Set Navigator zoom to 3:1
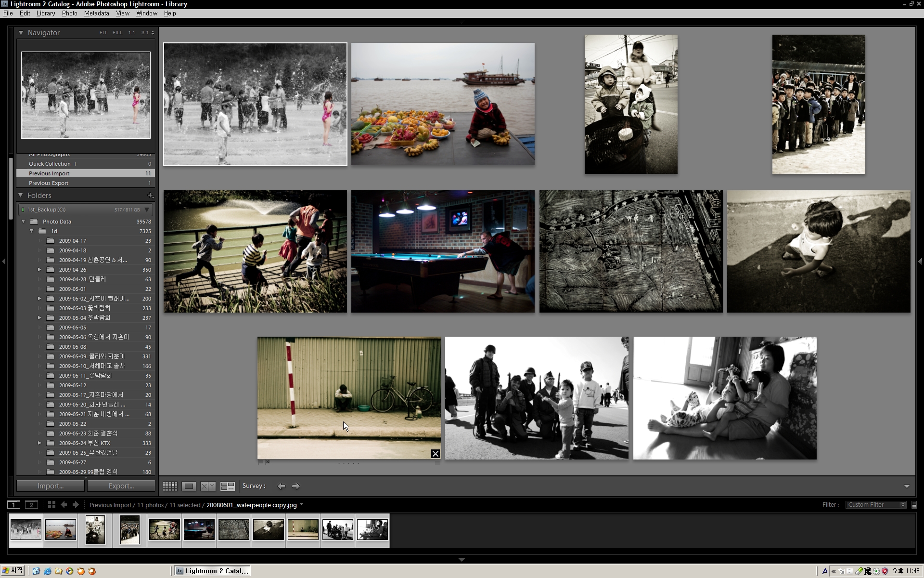This screenshot has width=924, height=578. point(145,33)
